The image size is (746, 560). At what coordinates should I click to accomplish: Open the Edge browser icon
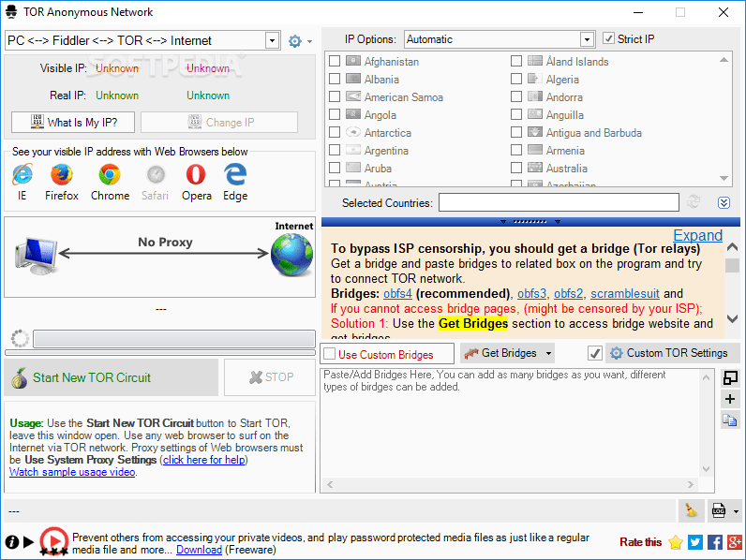click(235, 174)
